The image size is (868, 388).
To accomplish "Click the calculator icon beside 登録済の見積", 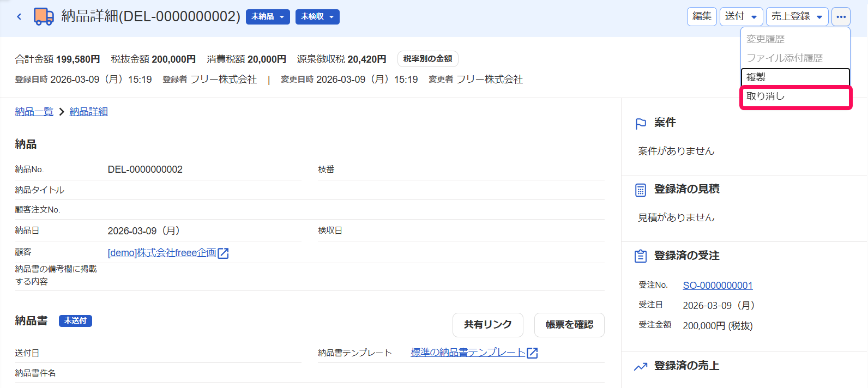I will (x=641, y=190).
